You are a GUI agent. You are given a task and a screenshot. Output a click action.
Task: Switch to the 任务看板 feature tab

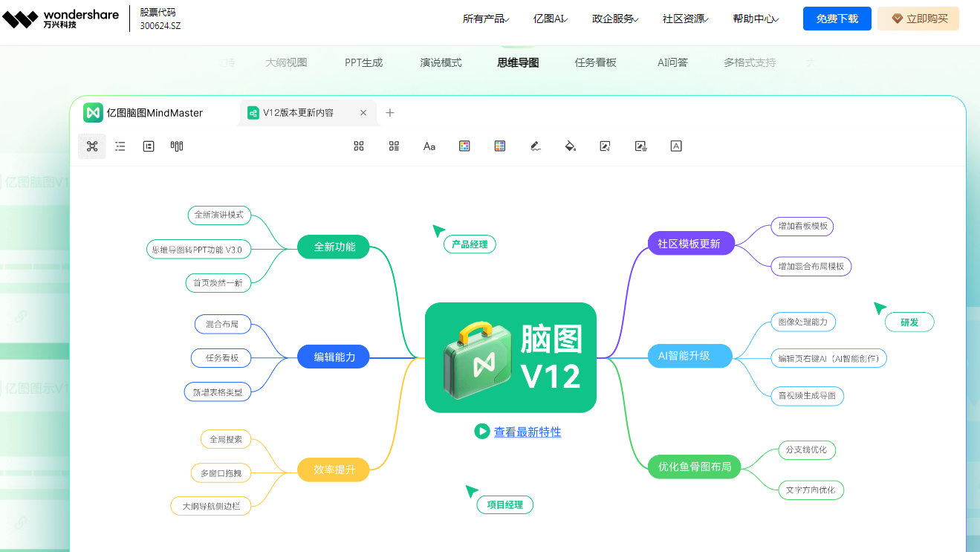pyautogui.click(x=595, y=62)
